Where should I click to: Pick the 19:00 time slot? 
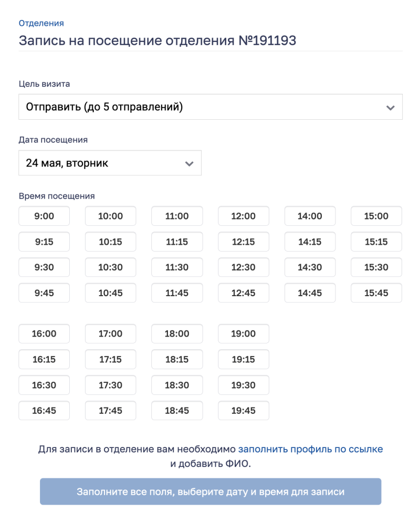pos(244,333)
